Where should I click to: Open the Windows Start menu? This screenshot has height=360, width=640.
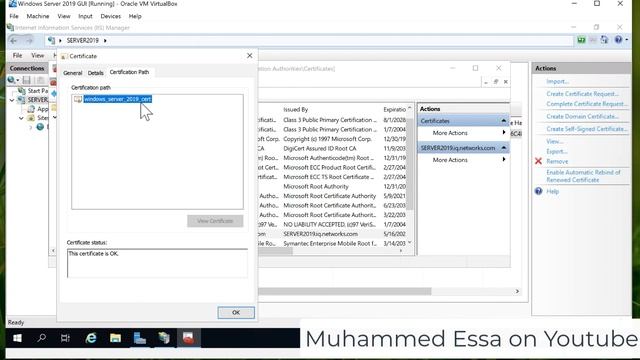pyautogui.click(x=17, y=338)
